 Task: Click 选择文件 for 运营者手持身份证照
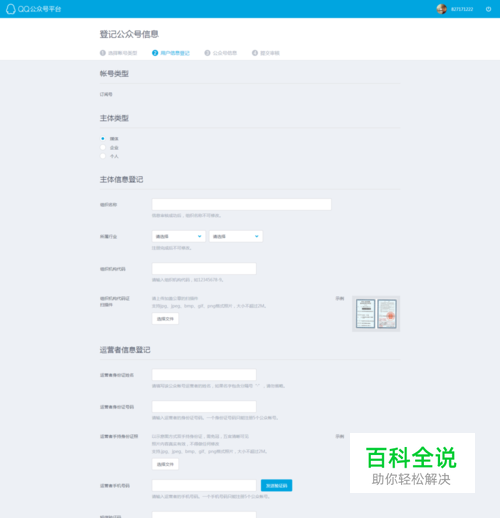(x=165, y=464)
